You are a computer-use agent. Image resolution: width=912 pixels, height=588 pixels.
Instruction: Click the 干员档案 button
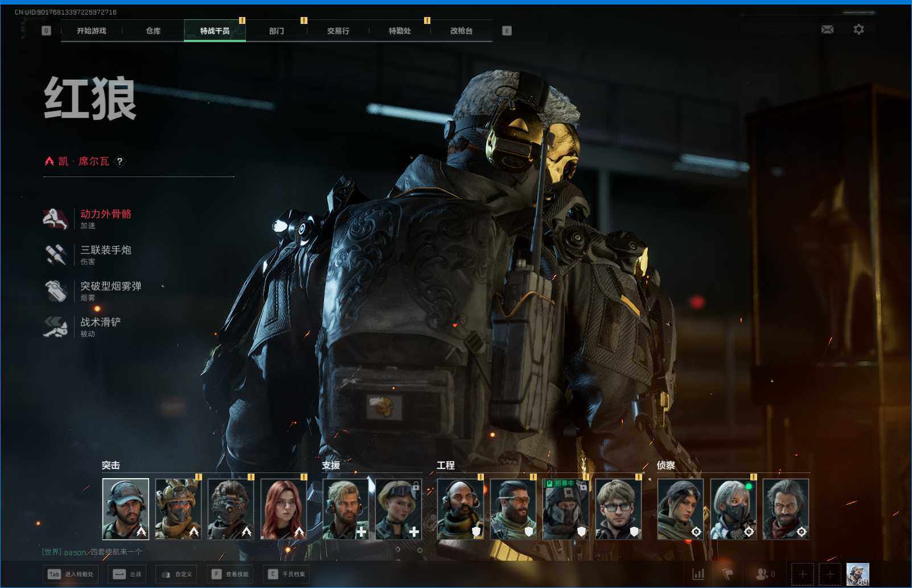(x=287, y=574)
